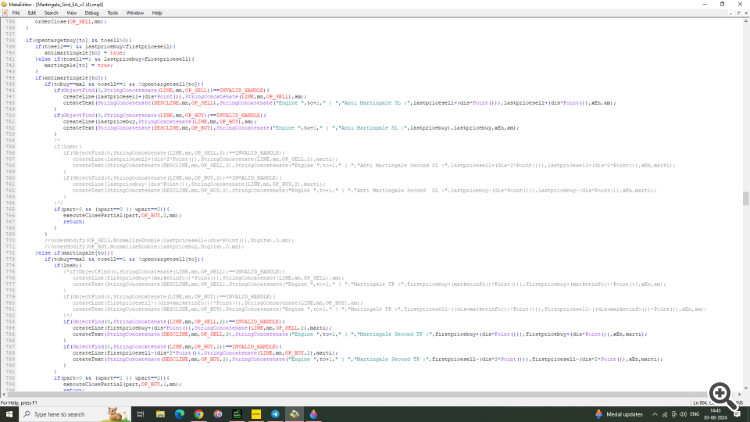This screenshot has width=750, height=422.
Task: Open the second Chrome profile taskbar icon
Action: (x=218, y=414)
